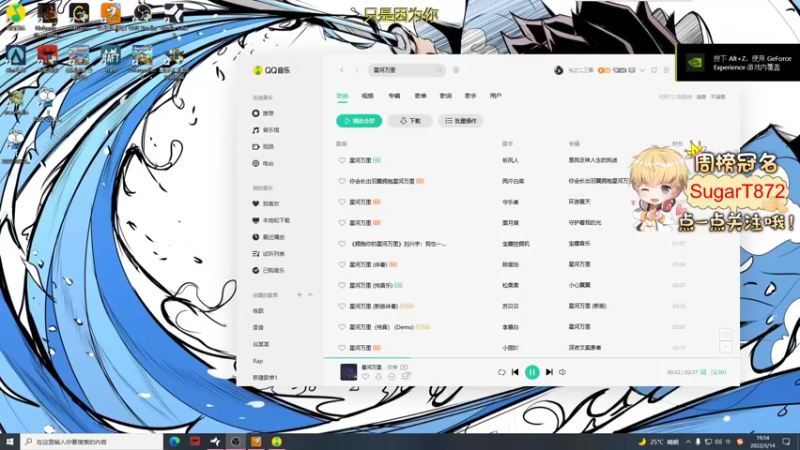Open Local and Downloads (本地和下载) in the sidebar
800x450 pixels.
[271, 220]
